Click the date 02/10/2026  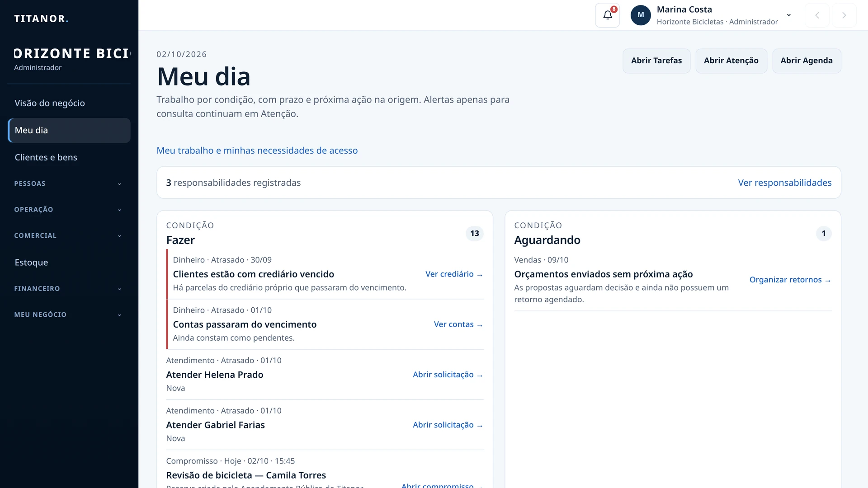(x=181, y=54)
